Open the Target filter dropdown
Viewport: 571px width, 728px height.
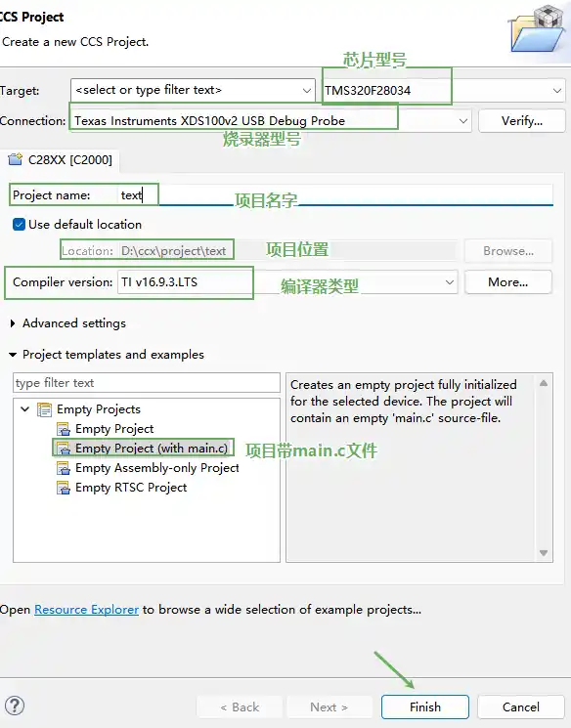(x=307, y=90)
